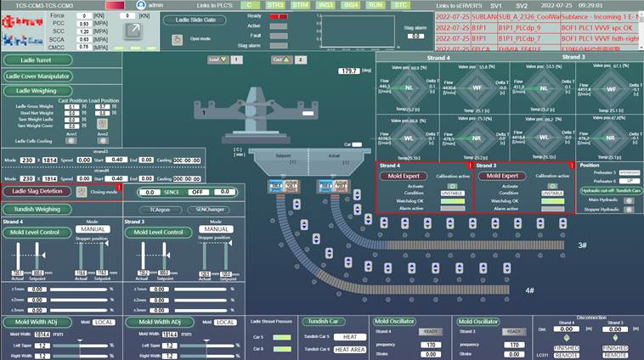This screenshot has width=644, height=360.
Task: Click the Tundish Weighing button
Action: (38, 209)
